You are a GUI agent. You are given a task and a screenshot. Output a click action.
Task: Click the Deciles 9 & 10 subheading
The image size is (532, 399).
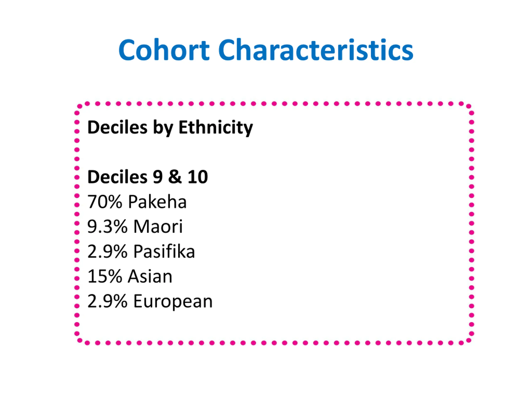(148, 177)
